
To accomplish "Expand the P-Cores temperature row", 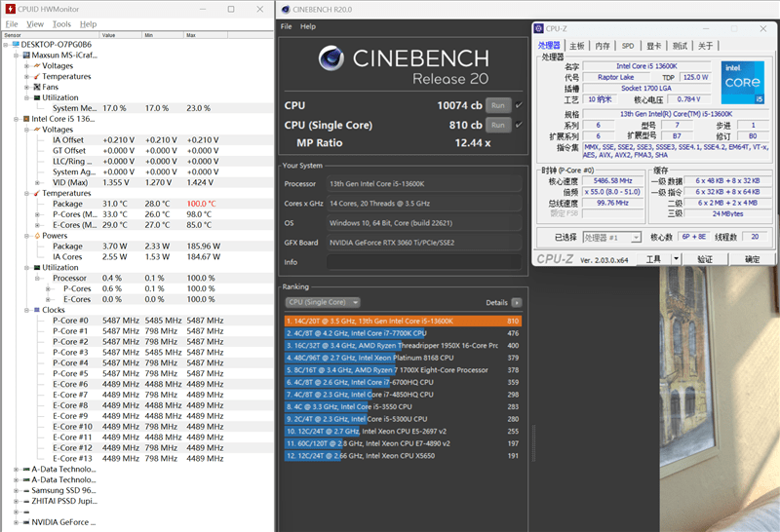I will pyautogui.click(x=37, y=214).
